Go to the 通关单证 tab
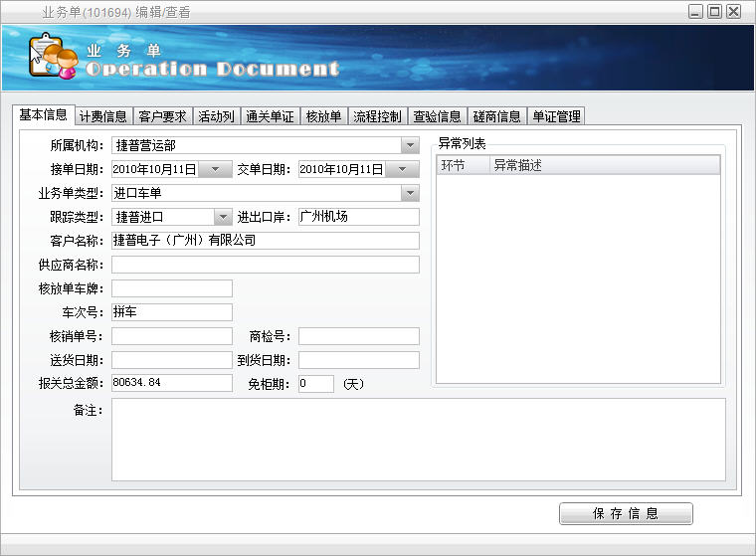Viewport: 756px width, 556px height. click(270, 116)
